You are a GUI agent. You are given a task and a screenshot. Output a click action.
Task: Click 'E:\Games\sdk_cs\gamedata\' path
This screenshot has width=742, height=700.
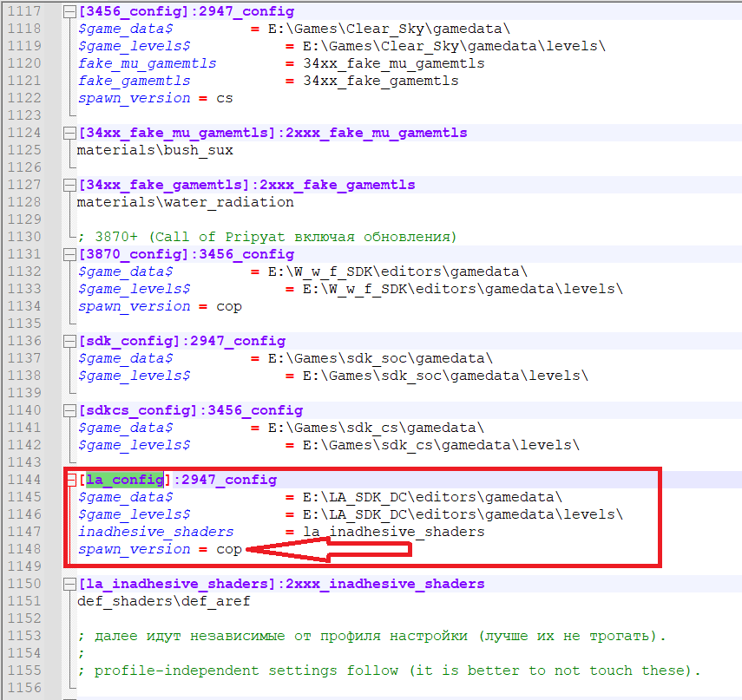[x=377, y=428]
